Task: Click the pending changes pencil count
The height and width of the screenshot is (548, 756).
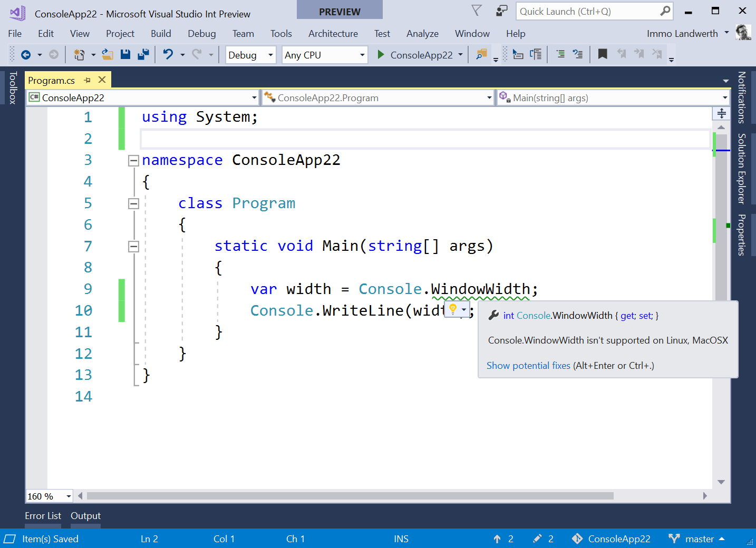Action: [544, 539]
